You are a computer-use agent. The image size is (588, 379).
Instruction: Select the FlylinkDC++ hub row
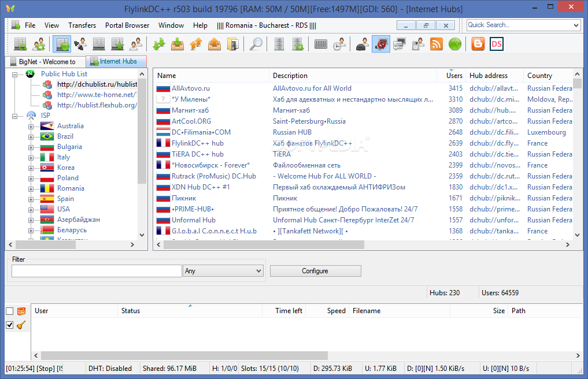pyautogui.click(x=364, y=143)
